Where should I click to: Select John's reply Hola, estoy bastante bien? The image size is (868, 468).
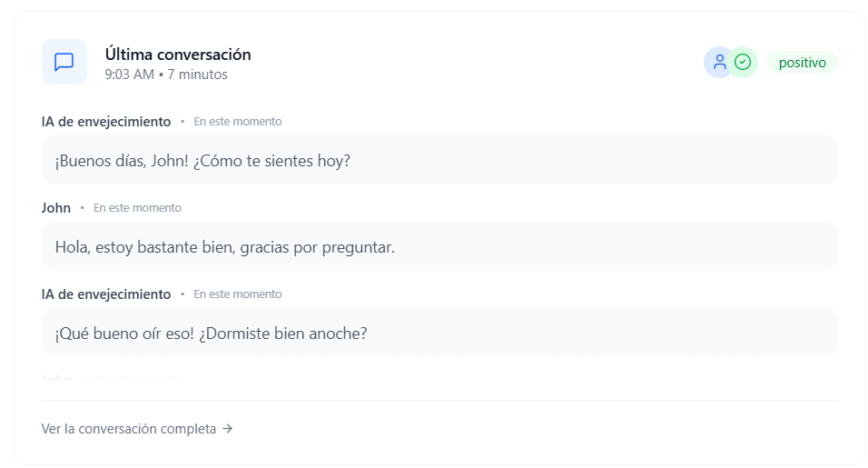(x=439, y=246)
